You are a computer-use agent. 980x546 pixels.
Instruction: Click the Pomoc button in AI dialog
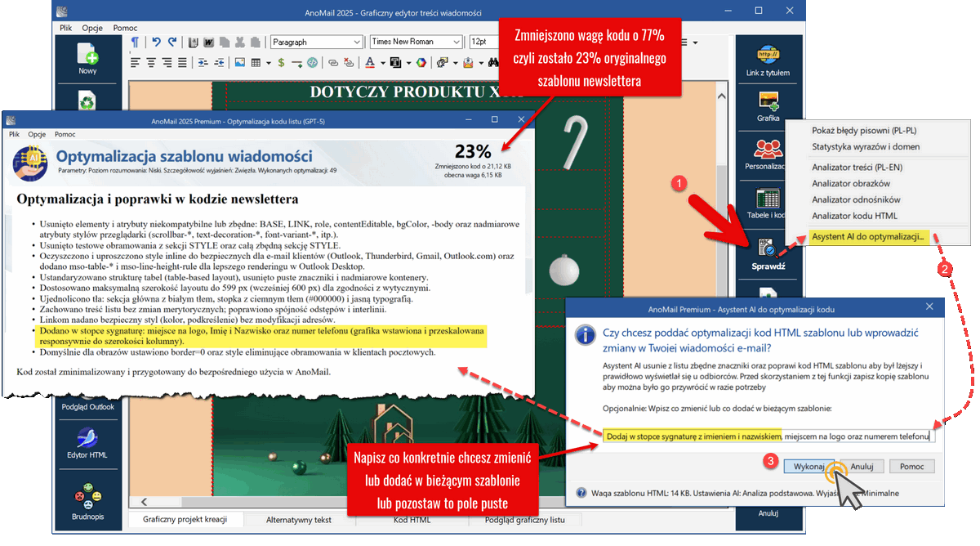point(911,466)
